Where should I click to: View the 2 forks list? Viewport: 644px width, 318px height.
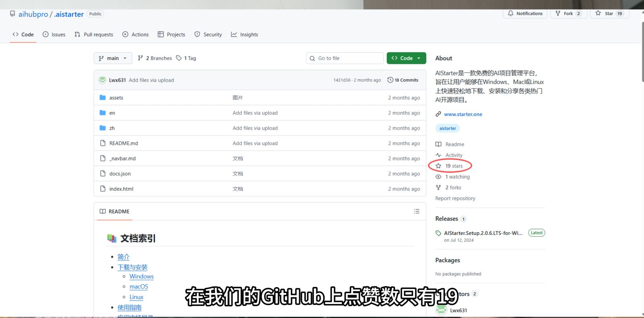(453, 188)
